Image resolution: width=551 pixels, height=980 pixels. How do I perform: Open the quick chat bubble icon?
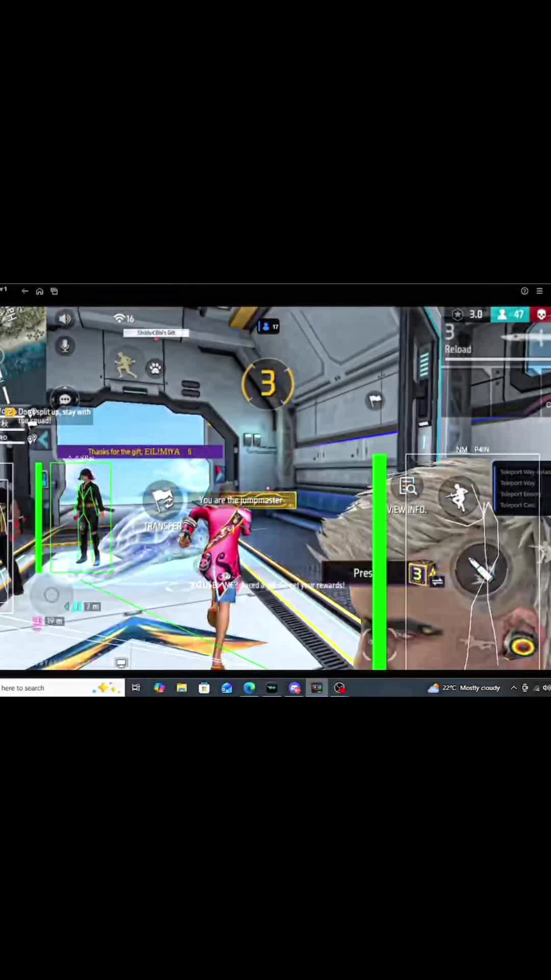[x=65, y=399]
